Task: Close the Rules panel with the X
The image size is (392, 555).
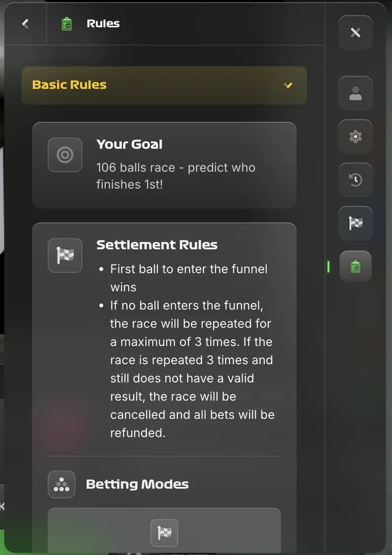Action: coord(355,32)
